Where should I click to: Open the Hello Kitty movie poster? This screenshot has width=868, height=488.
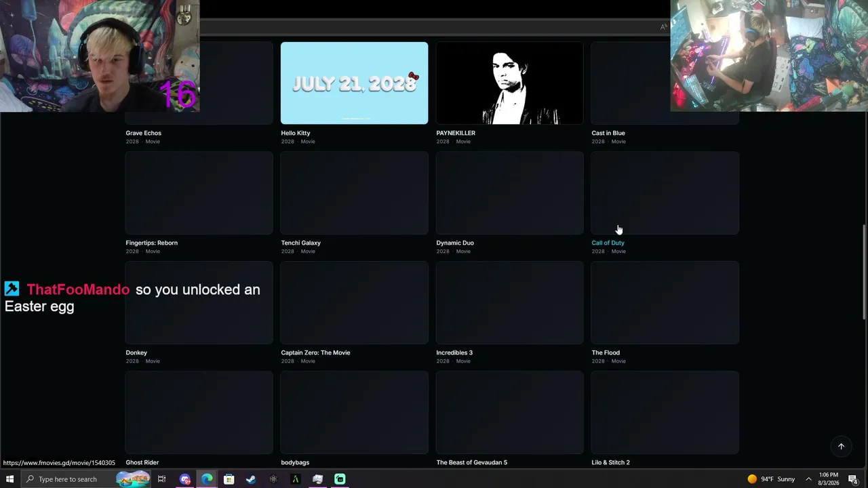pos(354,83)
